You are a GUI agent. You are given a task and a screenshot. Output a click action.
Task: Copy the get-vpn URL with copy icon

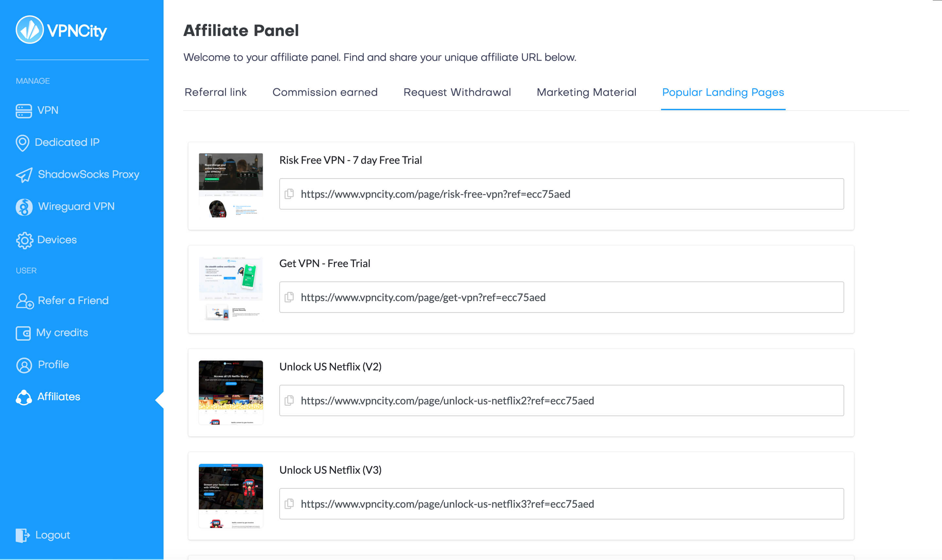coord(289,297)
